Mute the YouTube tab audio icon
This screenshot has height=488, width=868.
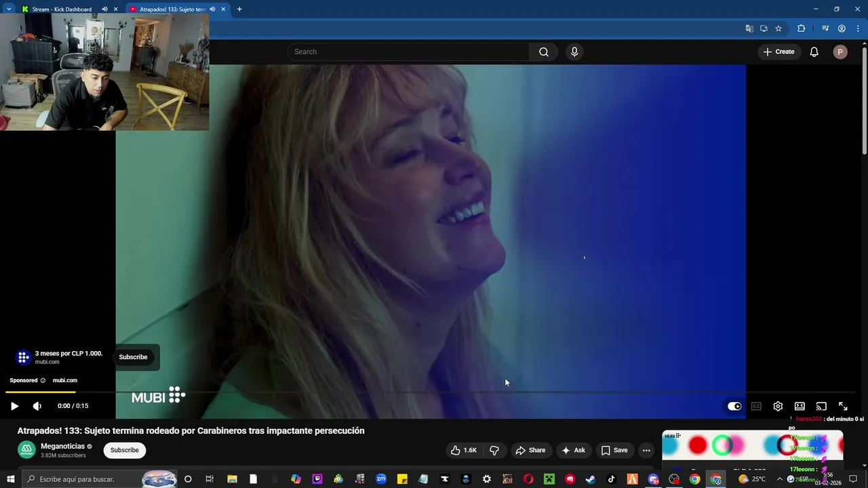pos(212,9)
